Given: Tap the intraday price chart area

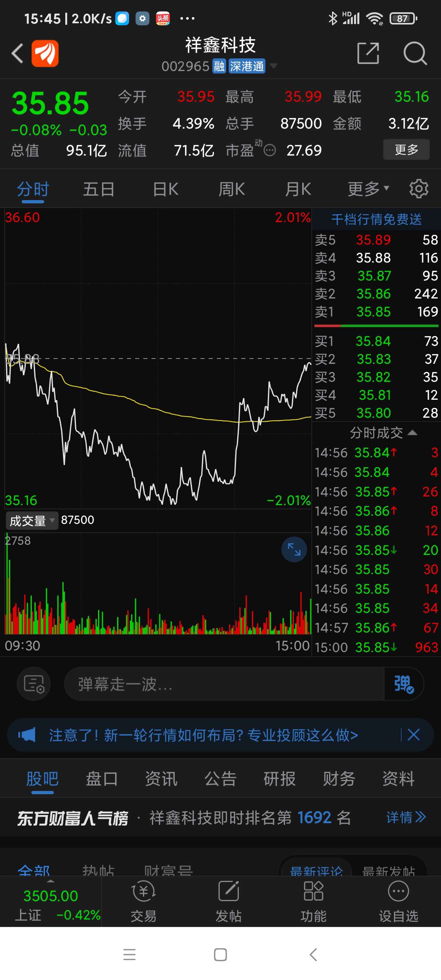Looking at the screenshot, I should pos(158,358).
